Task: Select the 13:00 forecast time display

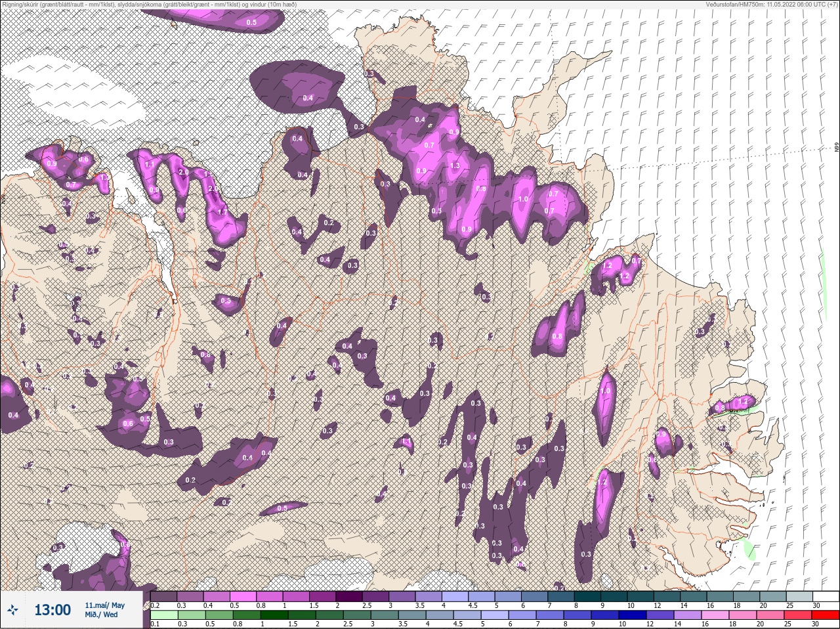Action: 52,610
